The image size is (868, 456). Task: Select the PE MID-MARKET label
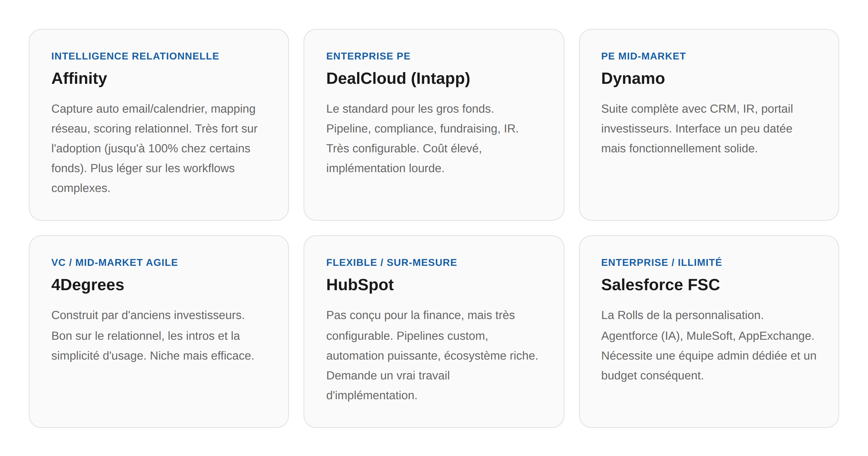click(643, 56)
